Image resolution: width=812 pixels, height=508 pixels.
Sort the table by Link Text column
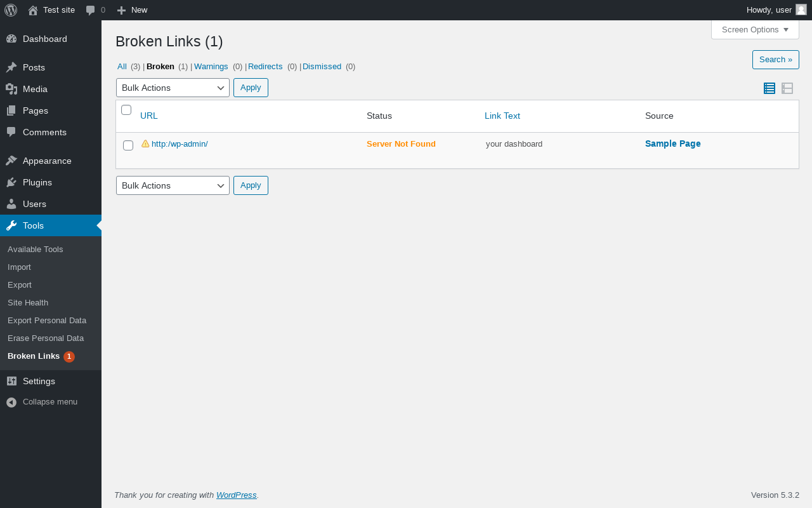coord(502,116)
